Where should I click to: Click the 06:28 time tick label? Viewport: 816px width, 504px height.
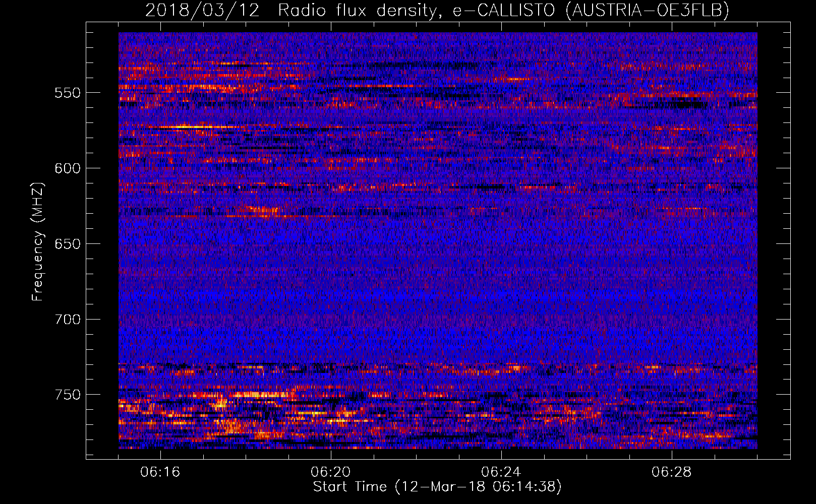click(x=672, y=472)
